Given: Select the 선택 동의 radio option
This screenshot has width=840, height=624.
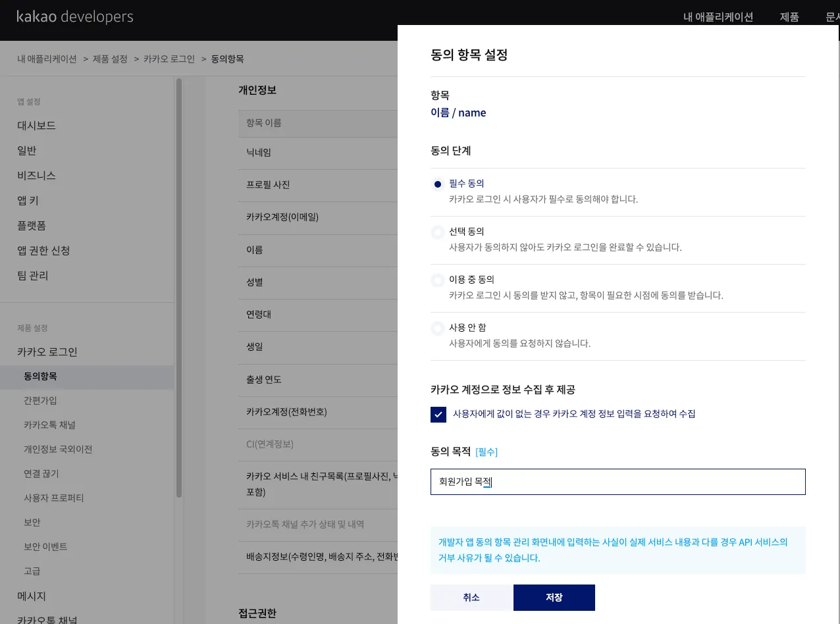Looking at the screenshot, I should coord(438,232).
